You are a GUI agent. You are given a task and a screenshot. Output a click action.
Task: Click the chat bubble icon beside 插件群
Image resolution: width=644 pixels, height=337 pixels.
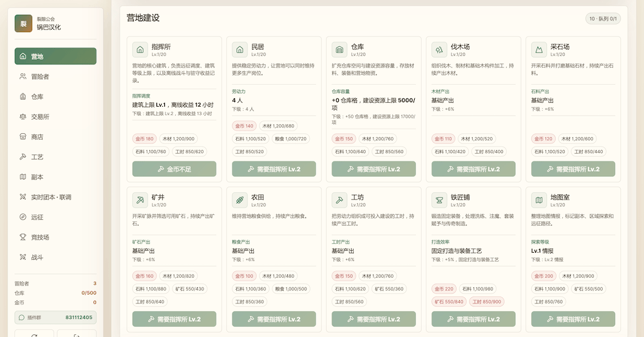(x=22, y=317)
